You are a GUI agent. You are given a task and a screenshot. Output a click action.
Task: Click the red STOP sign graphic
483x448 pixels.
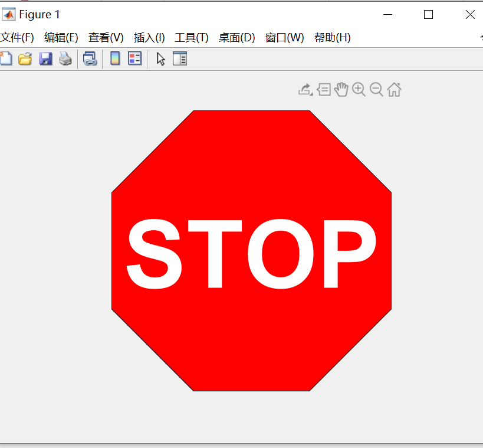(x=251, y=251)
